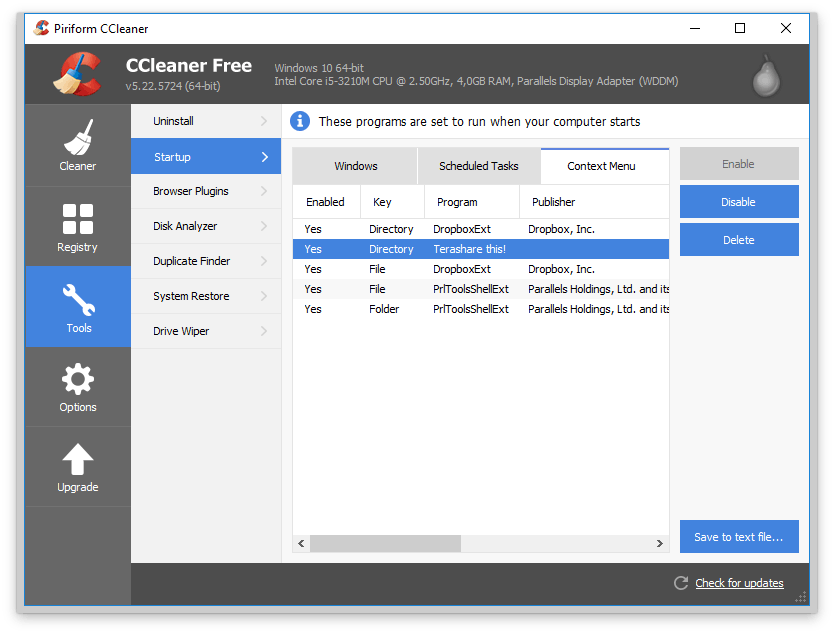Click the horizontal scrollbar left arrow
The height and width of the screenshot is (634, 834).
(302, 543)
